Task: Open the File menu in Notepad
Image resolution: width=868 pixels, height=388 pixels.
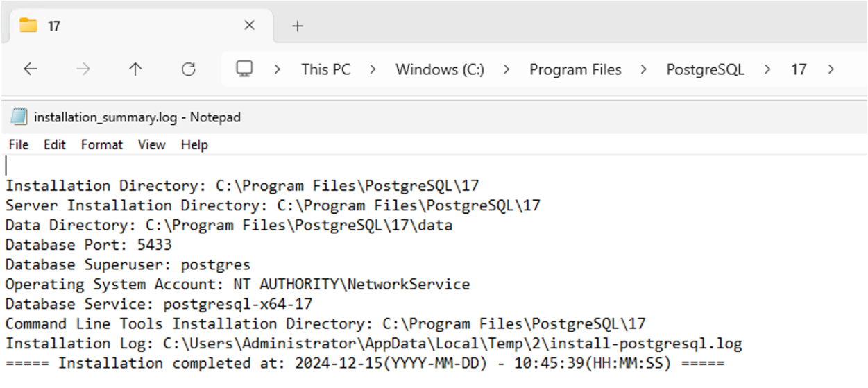Action: coord(19,144)
